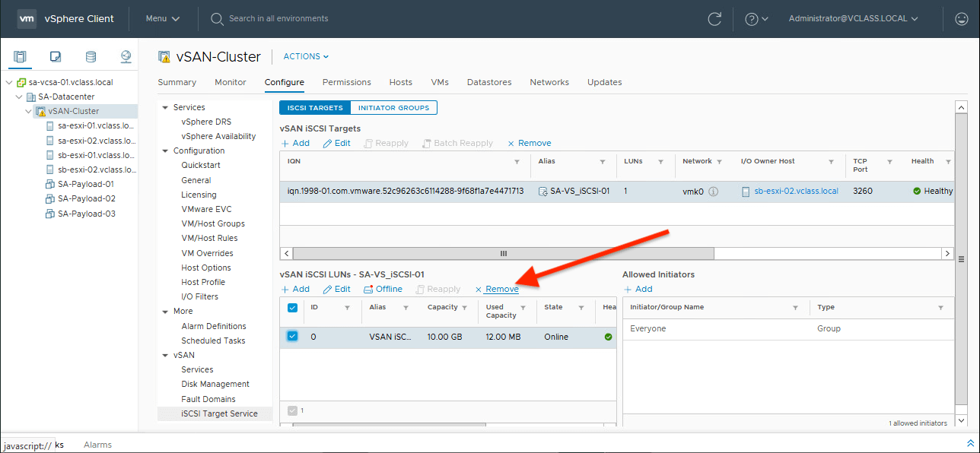The width and height of the screenshot is (980, 453).
Task: Collapse the More section
Action: pos(165,312)
